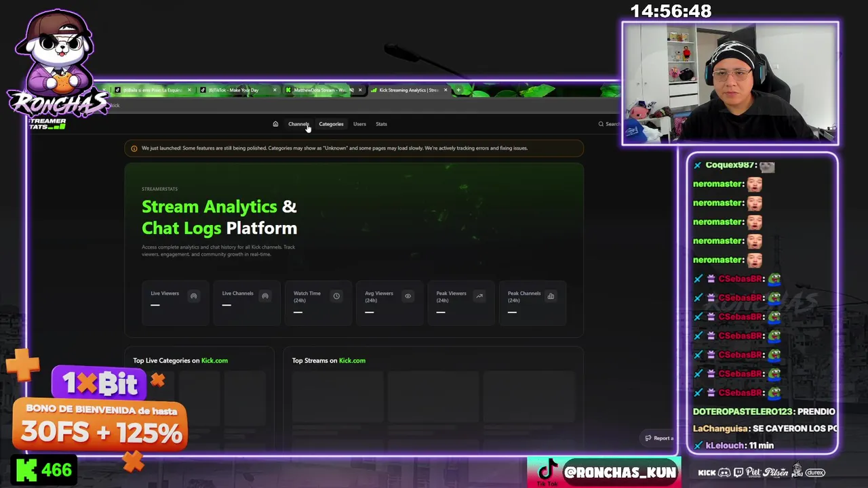Viewport: 868px width, 488px height.
Task: Click the Peak Channels bar chart icon
Action: pyautogui.click(x=551, y=296)
